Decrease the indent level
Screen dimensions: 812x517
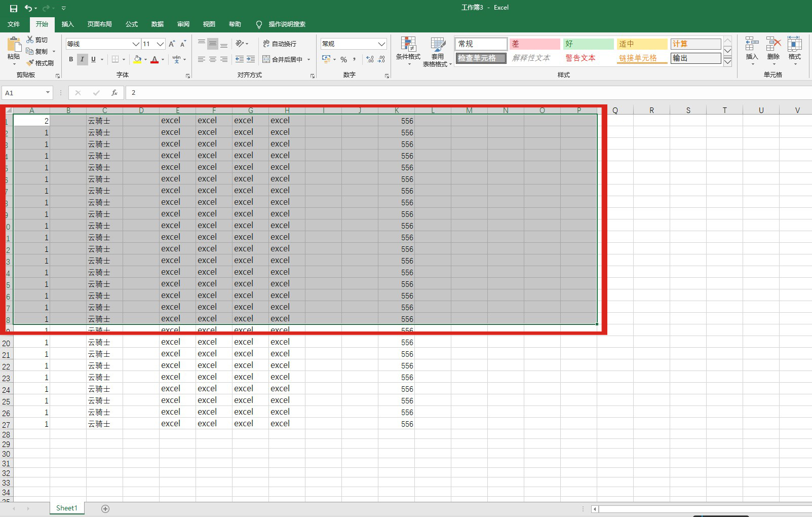[240, 59]
